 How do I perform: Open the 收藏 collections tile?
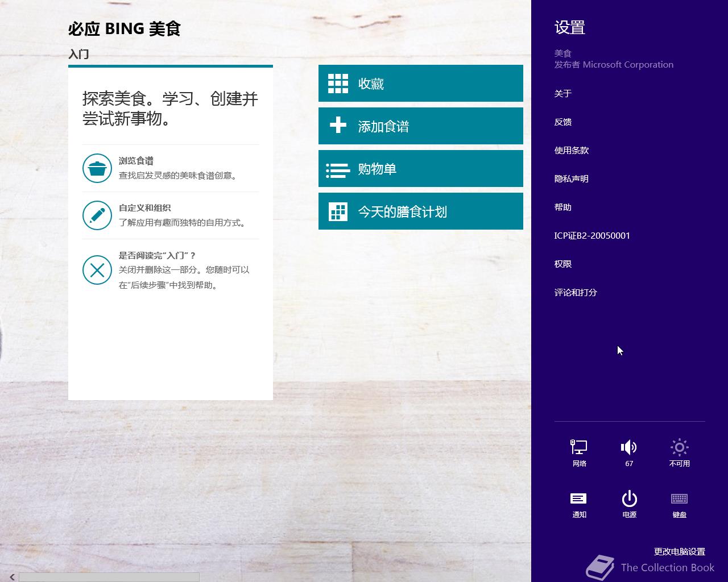tap(421, 84)
